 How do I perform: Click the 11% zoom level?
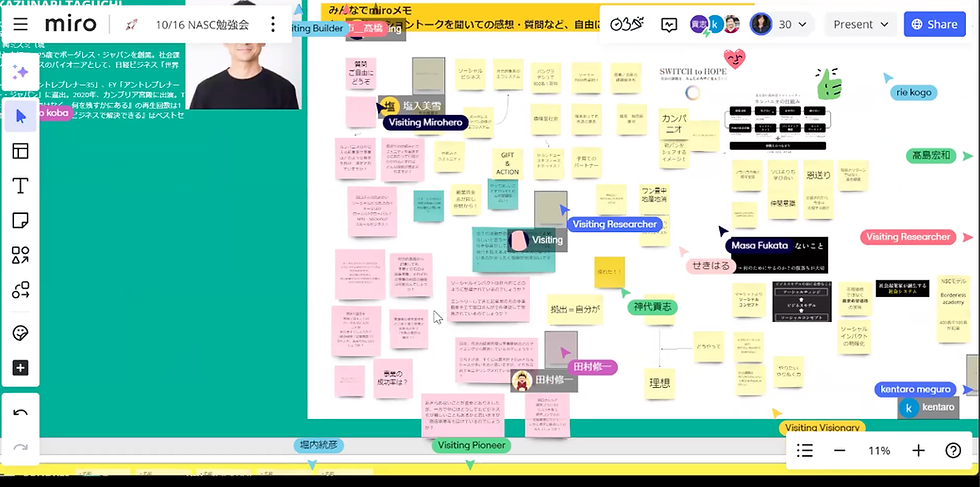point(879,450)
